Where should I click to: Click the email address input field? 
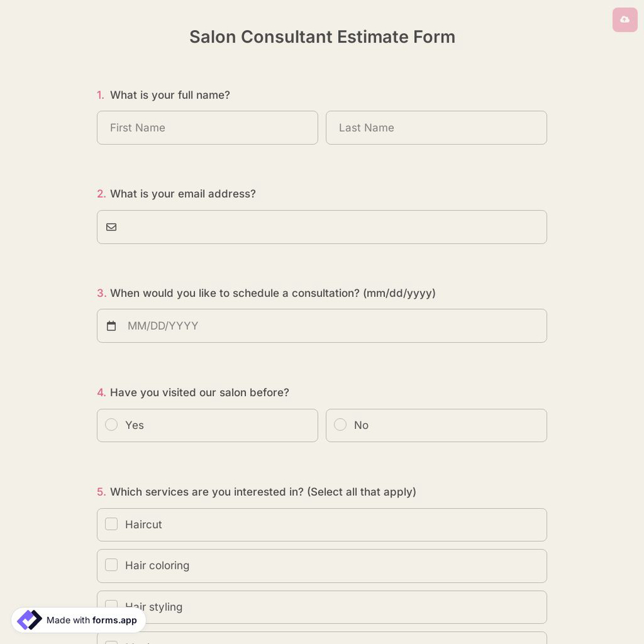(x=322, y=227)
